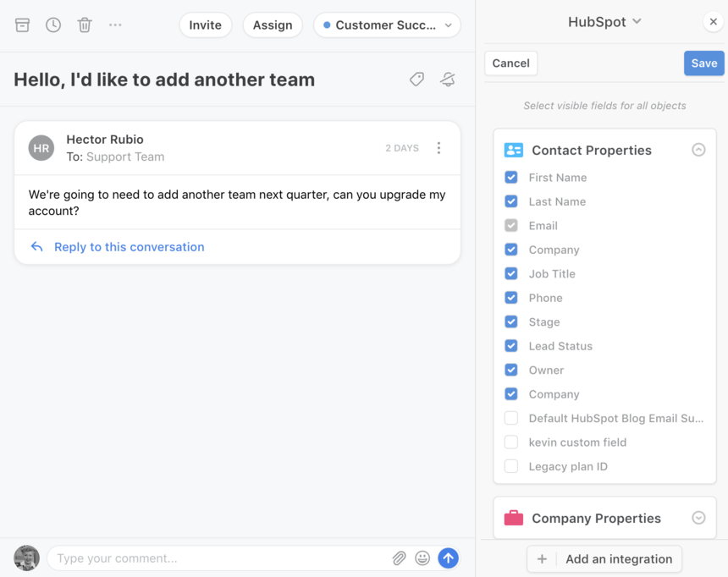728x577 pixels.
Task: Check the Legacy plan ID checkbox
Action: click(511, 466)
